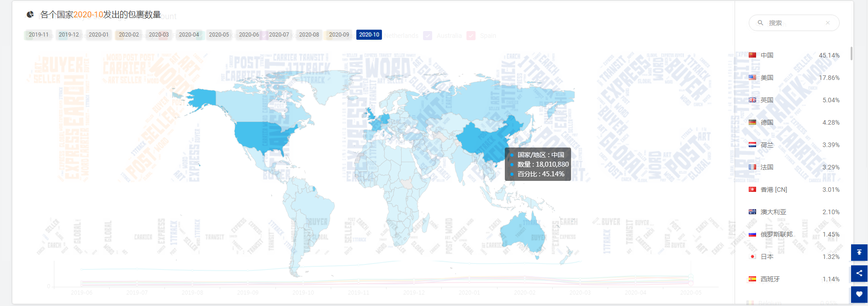The height and width of the screenshot is (306, 868).
Task: Click the Japan flag icon in the list
Action: (752, 257)
